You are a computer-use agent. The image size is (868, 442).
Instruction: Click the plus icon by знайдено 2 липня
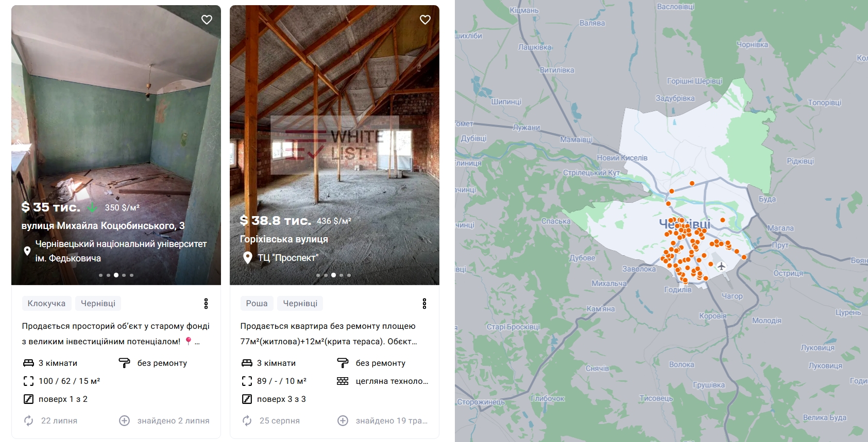[x=125, y=421]
